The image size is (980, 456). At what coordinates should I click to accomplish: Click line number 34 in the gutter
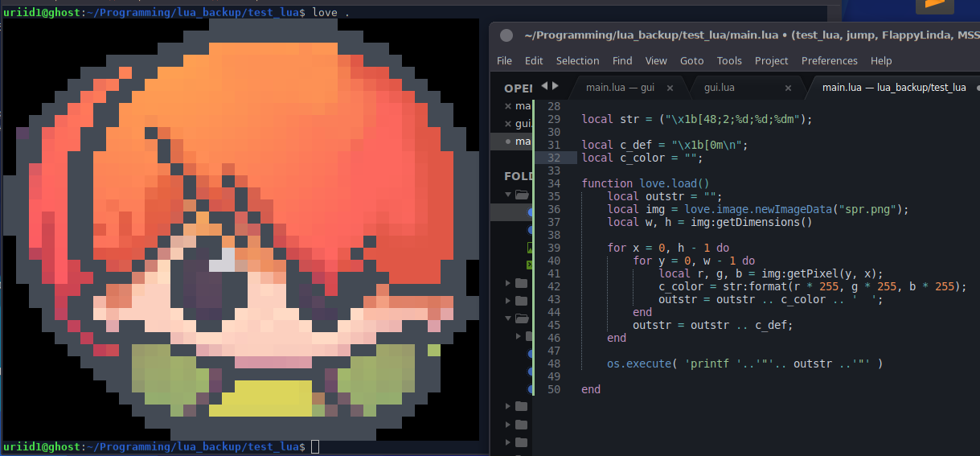552,183
